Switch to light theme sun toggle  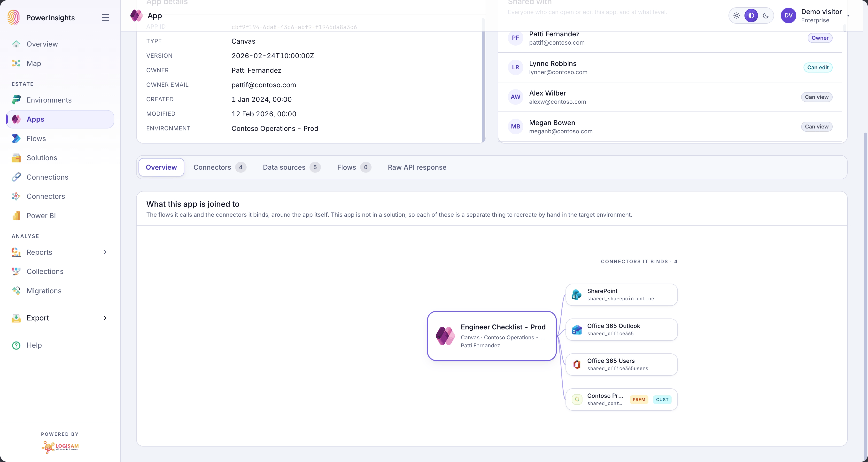(x=736, y=16)
